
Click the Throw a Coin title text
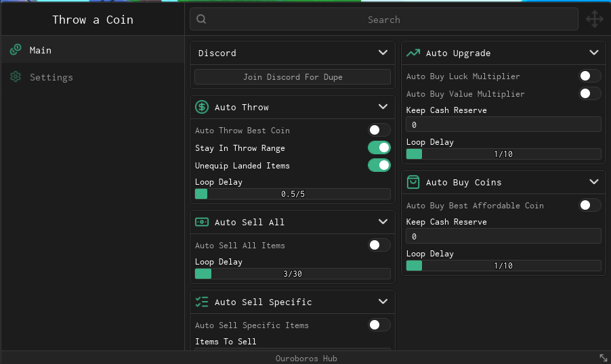tap(93, 20)
